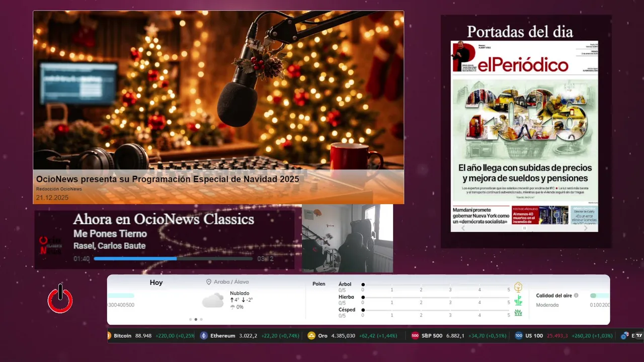
Task: Go to next newspaper cover arrow
Action: click(x=586, y=228)
